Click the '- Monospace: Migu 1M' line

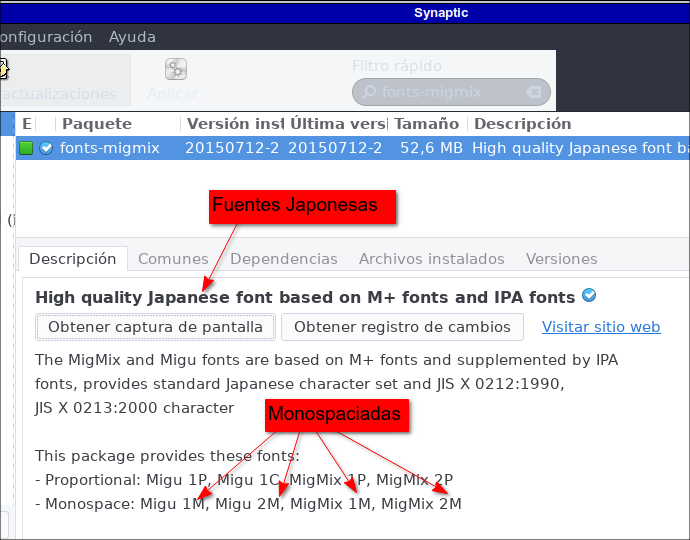point(248,504)
